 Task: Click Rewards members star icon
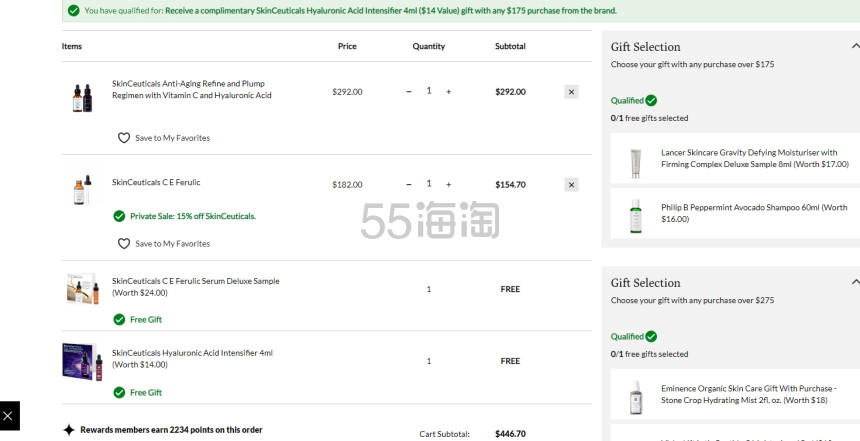(x=69, y=430)
